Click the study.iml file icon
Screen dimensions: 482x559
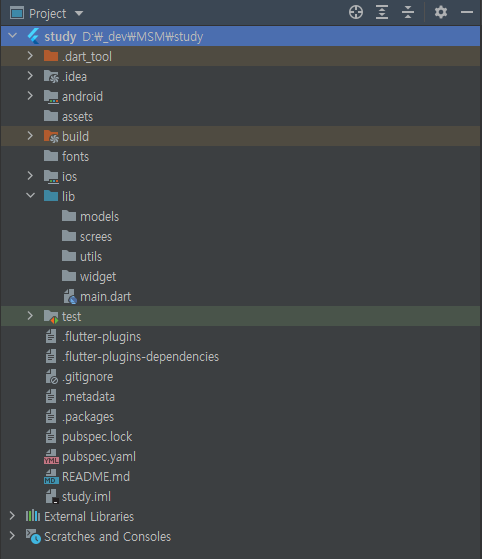[x=52, y=497]
